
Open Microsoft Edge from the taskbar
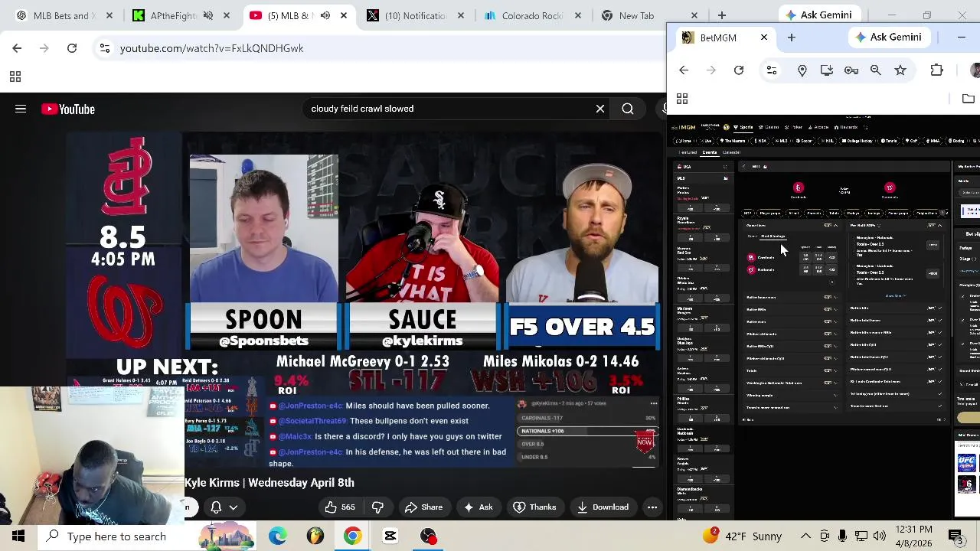[x=278, y=536]
